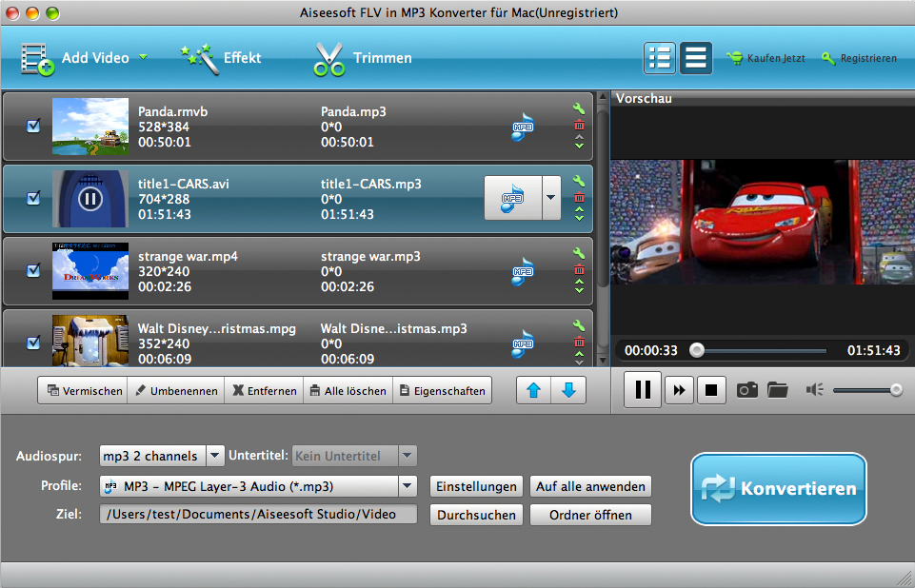Click the Umbenennen rename button
Viewport: 915px width, 588px height.
pyautogui.click(x=176, y=390)
